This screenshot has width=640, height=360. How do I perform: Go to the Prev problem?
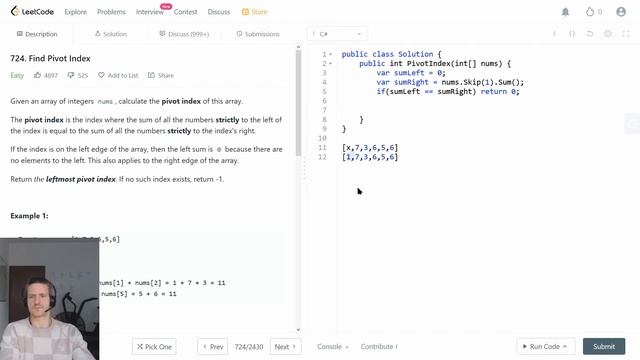[213, 347]
